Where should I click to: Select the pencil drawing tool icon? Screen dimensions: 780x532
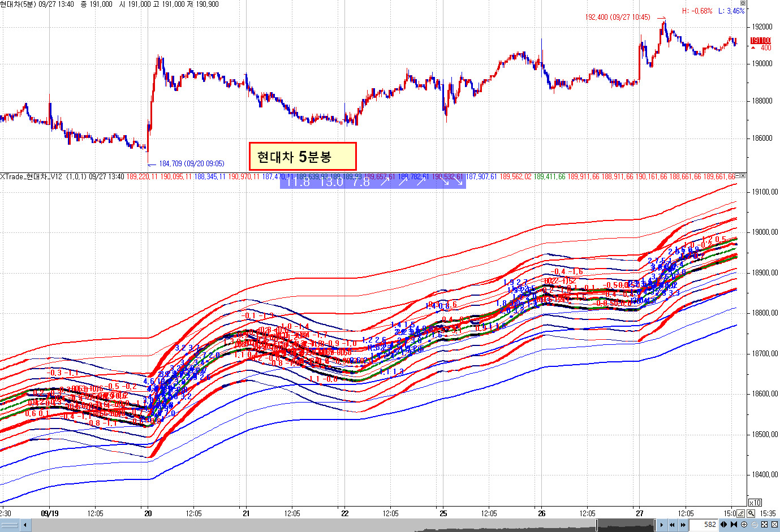741,513
